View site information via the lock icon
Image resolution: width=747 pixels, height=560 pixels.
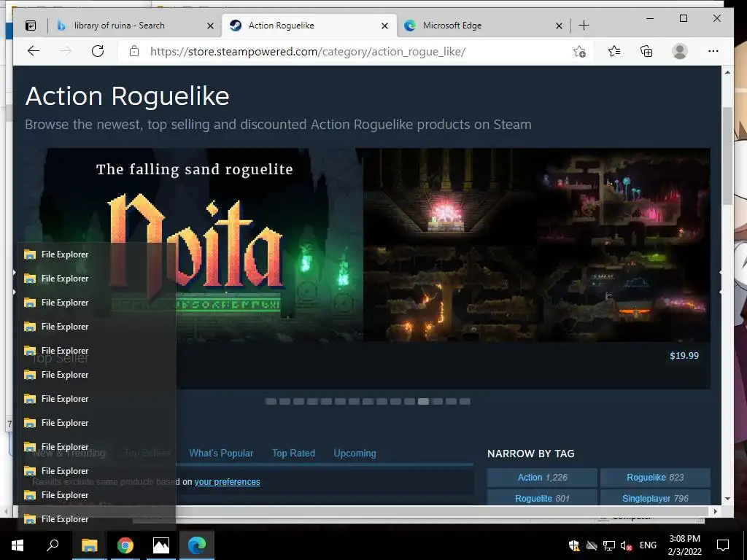[134, 51]
